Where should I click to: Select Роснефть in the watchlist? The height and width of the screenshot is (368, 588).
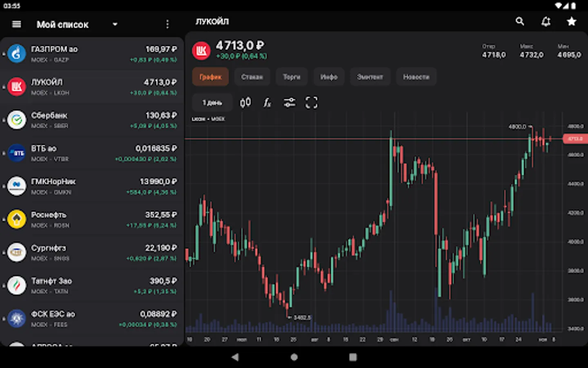click(x=92, y=220)
